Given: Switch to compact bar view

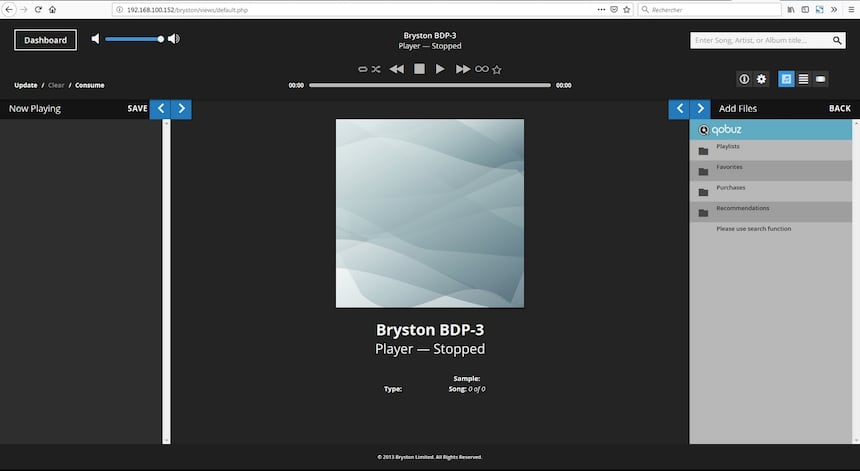Looking at the screenshot, I should click(x=821, y=79).
